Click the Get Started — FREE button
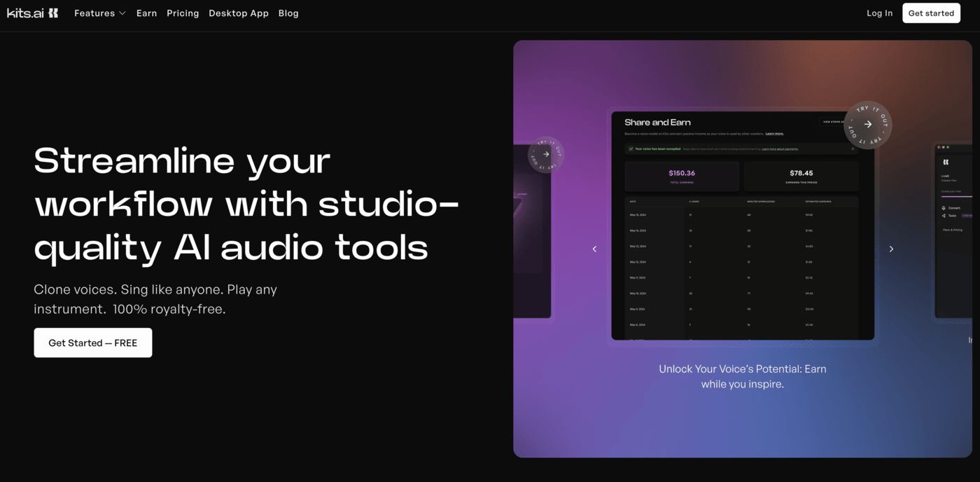980x482 pixels. click(x=93, y=343)
